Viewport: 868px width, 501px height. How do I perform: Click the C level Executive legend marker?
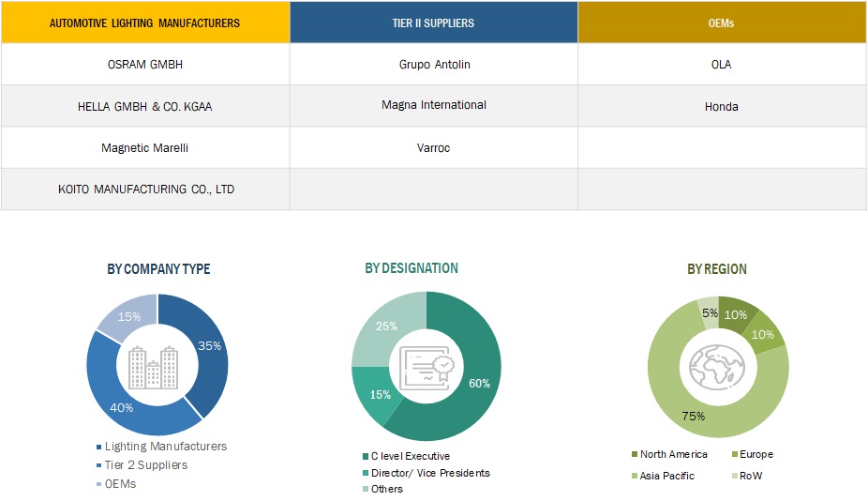tap(364, 457)
